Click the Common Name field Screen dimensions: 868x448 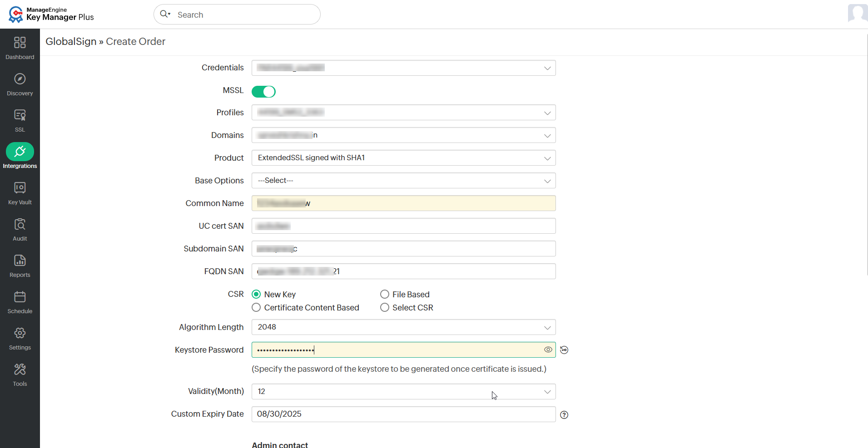404,203
